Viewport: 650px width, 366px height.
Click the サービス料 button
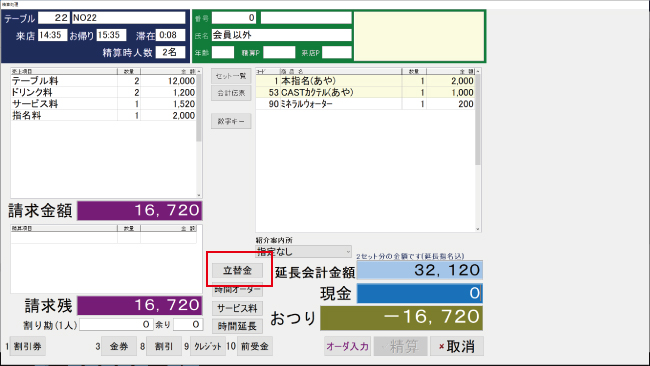coord(238,308)
